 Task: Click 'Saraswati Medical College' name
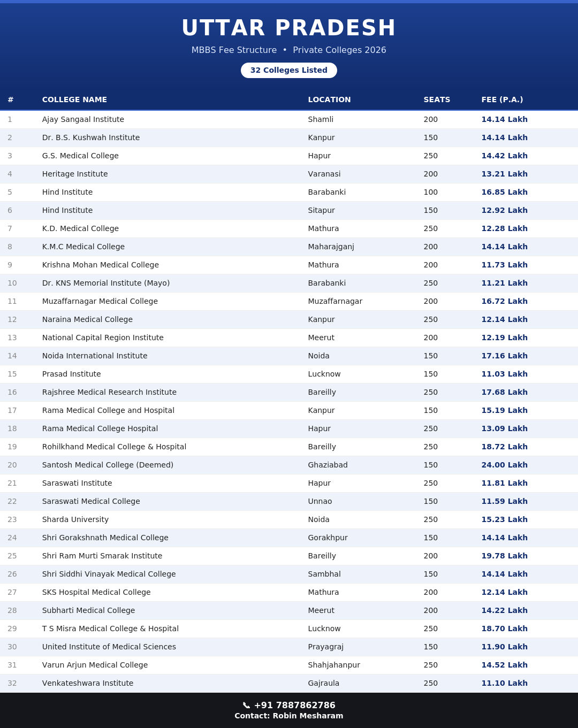[x=91, y=501]
